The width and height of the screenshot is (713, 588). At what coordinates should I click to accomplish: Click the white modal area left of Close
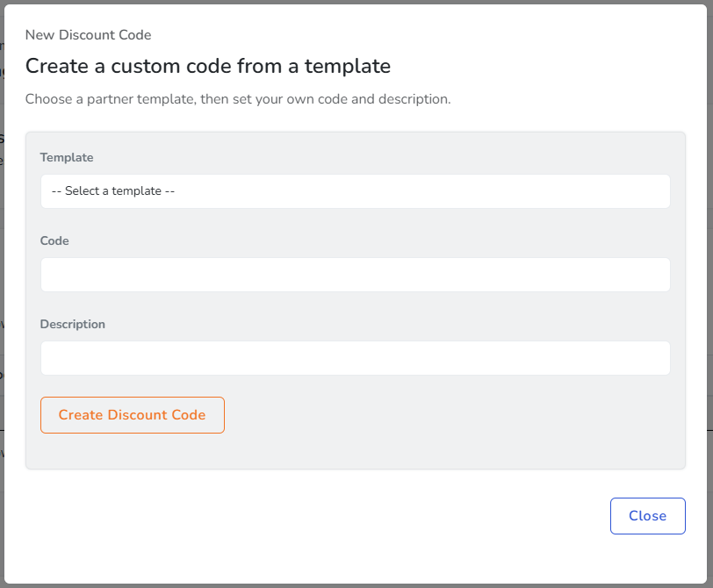(x=351, y=516)
